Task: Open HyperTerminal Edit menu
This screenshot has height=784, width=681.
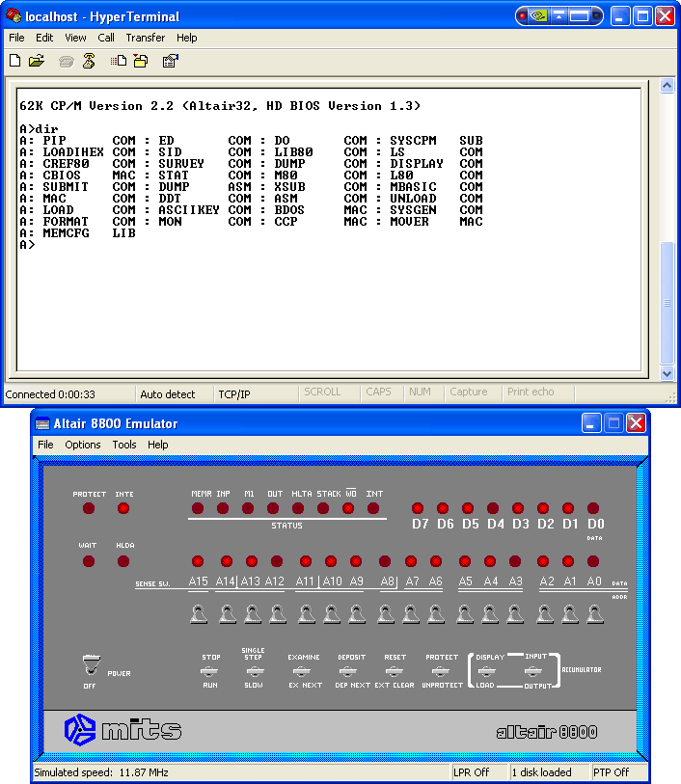Action: coord(44,38)
